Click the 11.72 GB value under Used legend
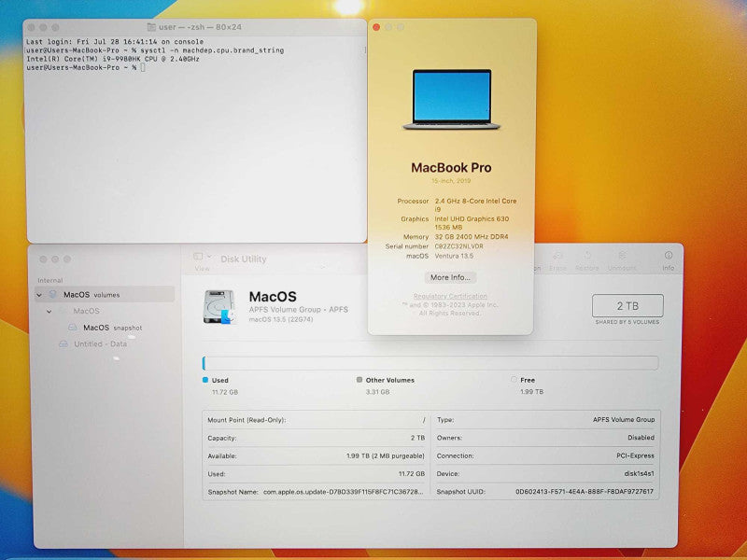Screen dimensions: 747x560 (x=225, y=392)
